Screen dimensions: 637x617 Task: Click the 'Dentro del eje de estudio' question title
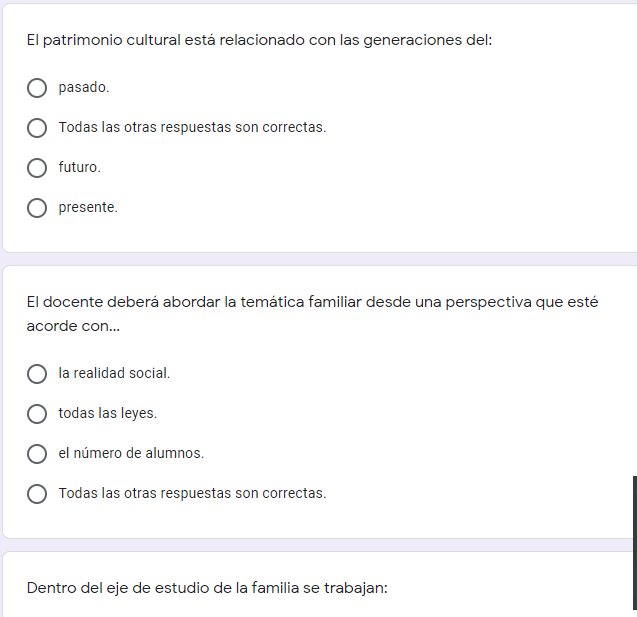pos(207,587)
